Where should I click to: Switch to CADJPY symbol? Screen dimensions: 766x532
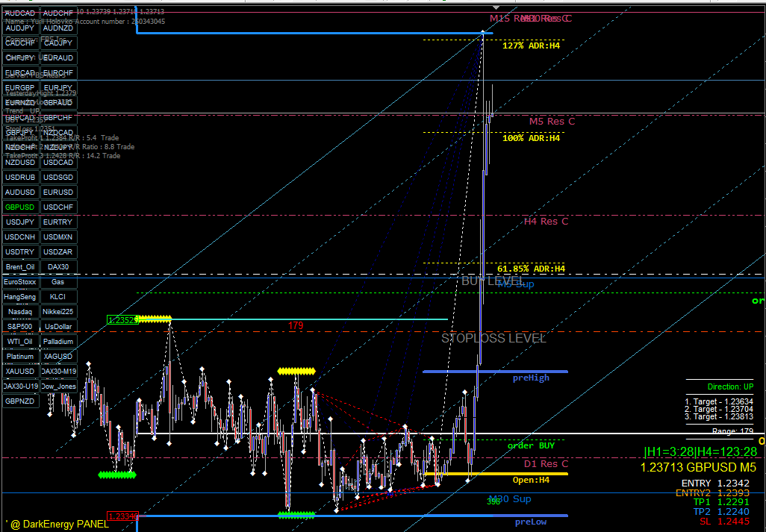click(59, 43)
